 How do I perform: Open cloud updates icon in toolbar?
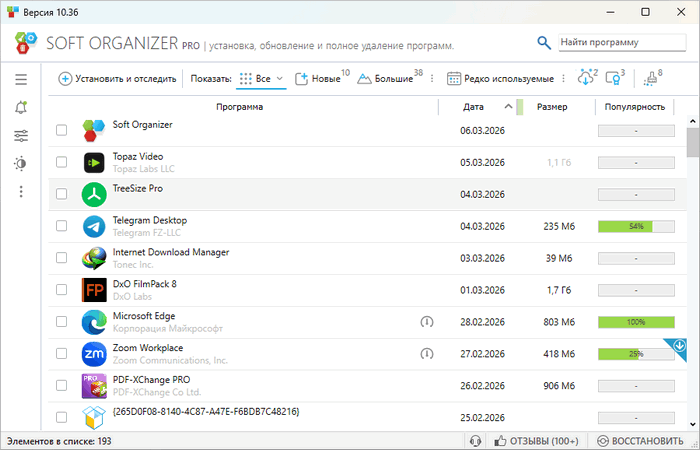(x=587, y=78)
